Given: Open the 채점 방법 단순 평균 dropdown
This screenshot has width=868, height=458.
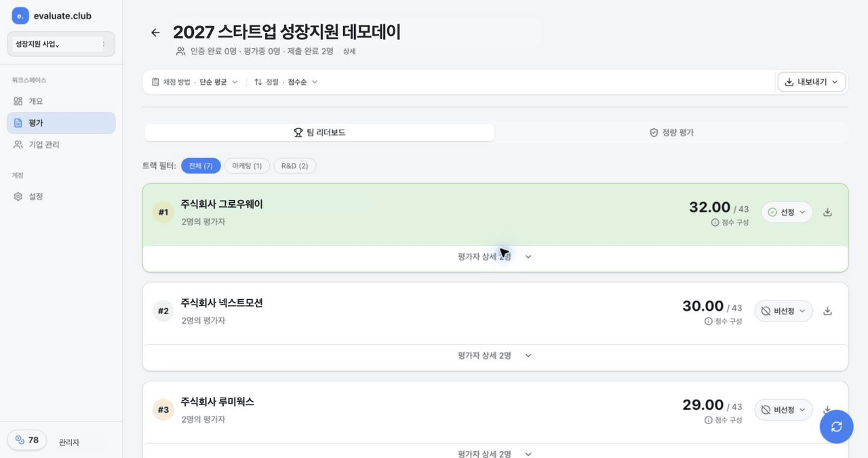Looking at the screenshot, I should (x=195, y=82).
